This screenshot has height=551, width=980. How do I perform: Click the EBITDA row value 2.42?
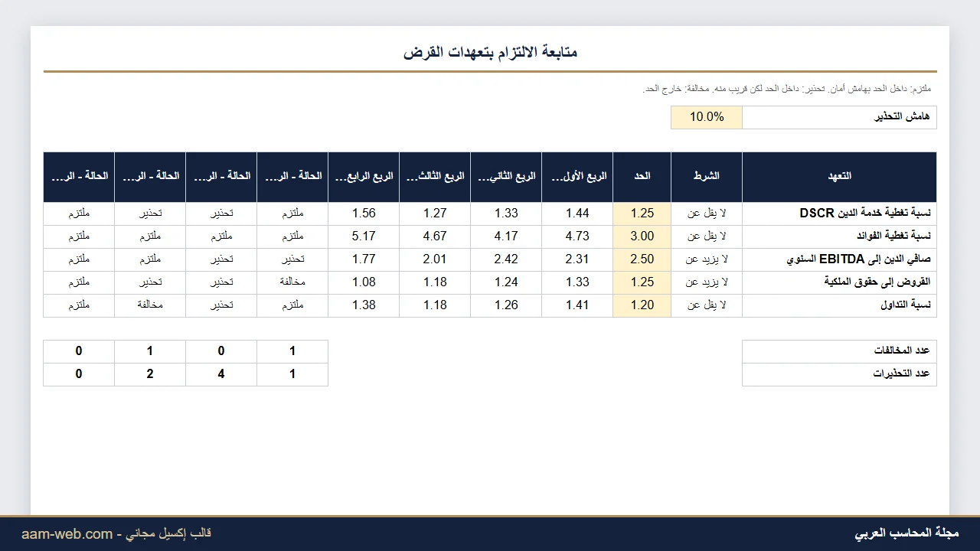[x=506, y=259]
